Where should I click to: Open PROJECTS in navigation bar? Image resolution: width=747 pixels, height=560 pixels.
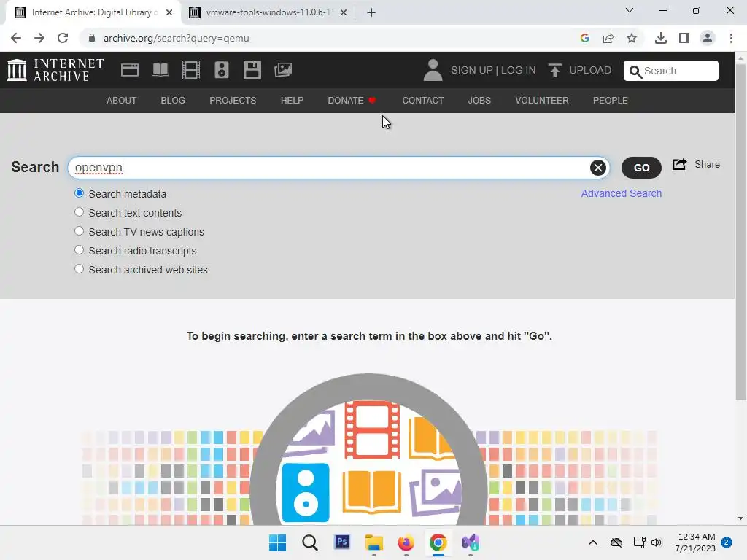click(x=233, y=101)
